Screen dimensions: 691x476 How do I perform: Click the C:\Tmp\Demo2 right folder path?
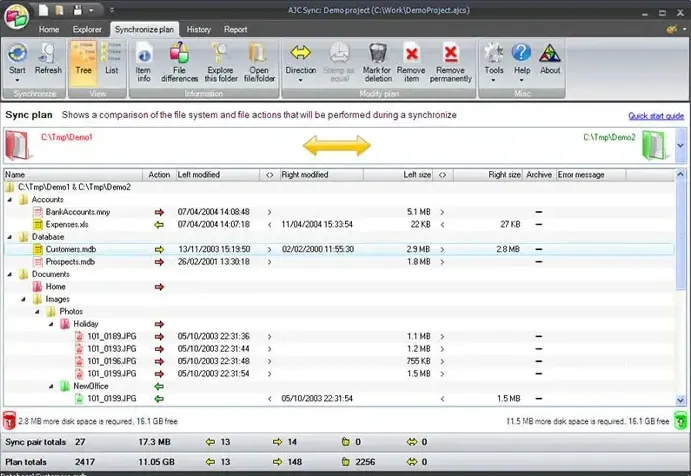click(609, 137)
